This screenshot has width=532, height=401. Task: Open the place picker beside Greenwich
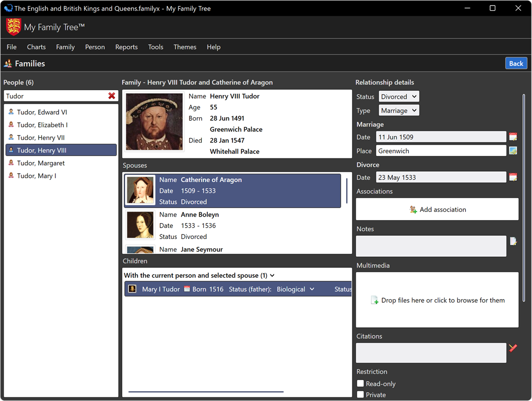pos(513,150)
